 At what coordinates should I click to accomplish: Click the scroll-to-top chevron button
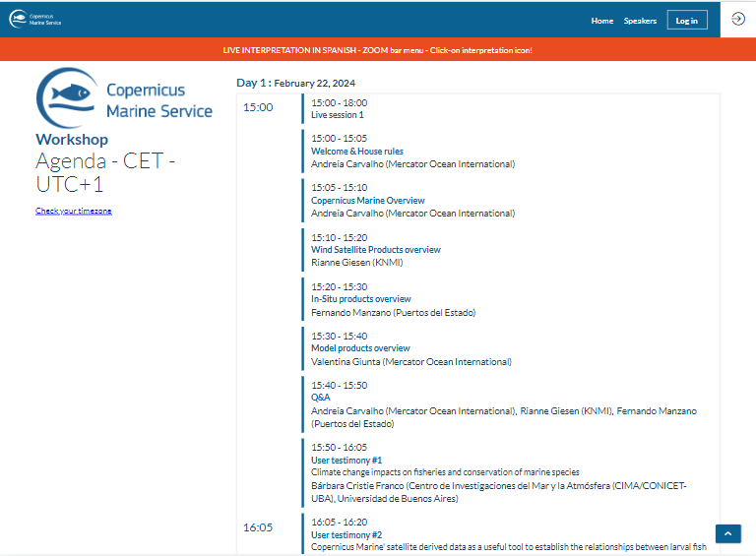728,533
